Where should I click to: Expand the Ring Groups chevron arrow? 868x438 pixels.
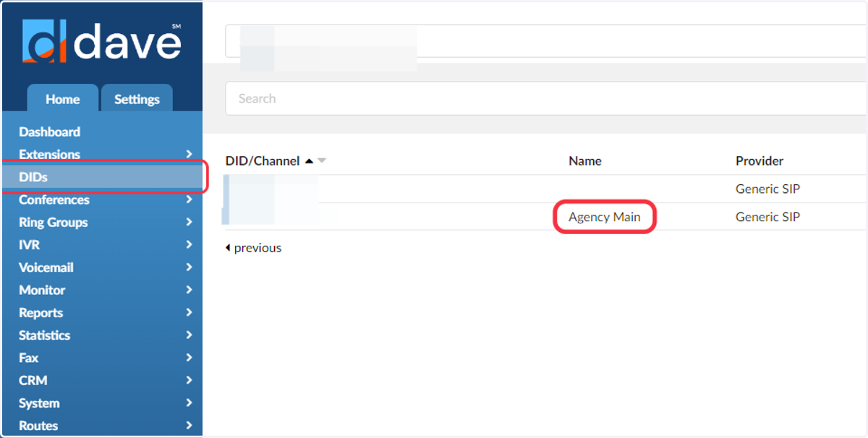(189, 222)
